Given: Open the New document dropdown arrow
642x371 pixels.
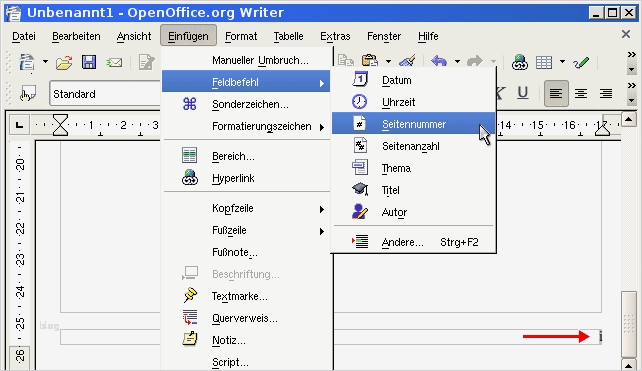Looking at the screenshot, I should tap(45, 62).
